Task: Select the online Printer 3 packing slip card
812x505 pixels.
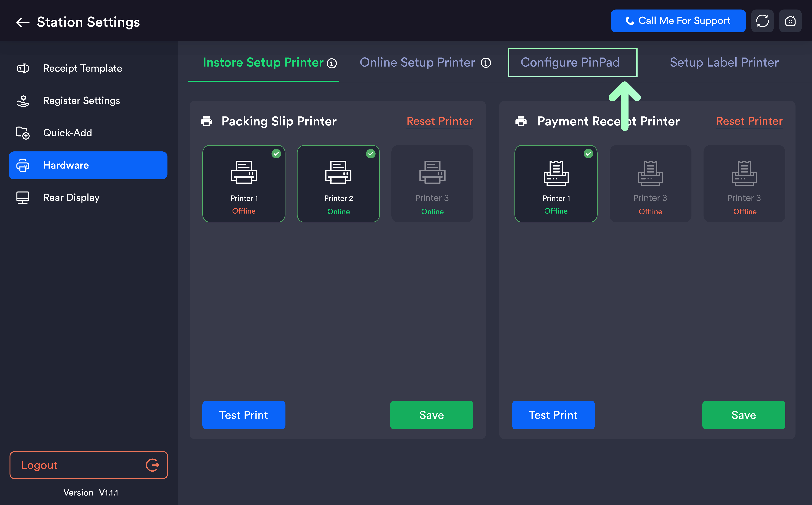Action: (x=432, y=184)
